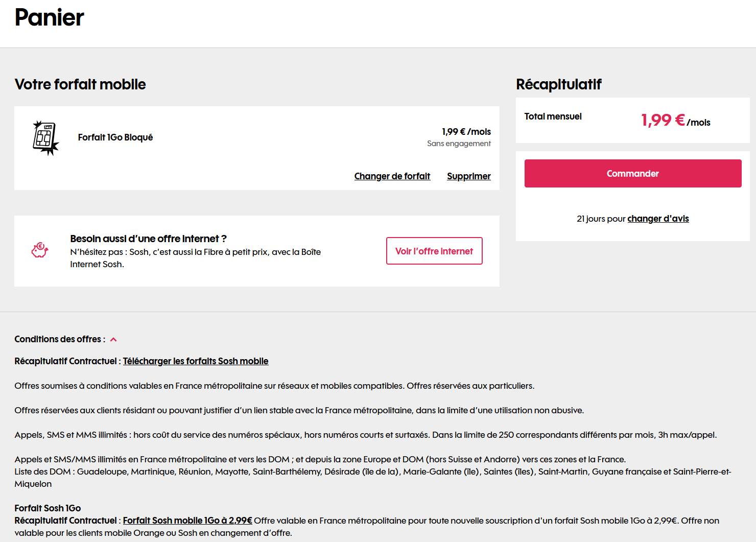The width and height of the screenshot is (756, 542).
Task: Click Offres soumises à conditions valables paragraph
Action: [274, 386]
